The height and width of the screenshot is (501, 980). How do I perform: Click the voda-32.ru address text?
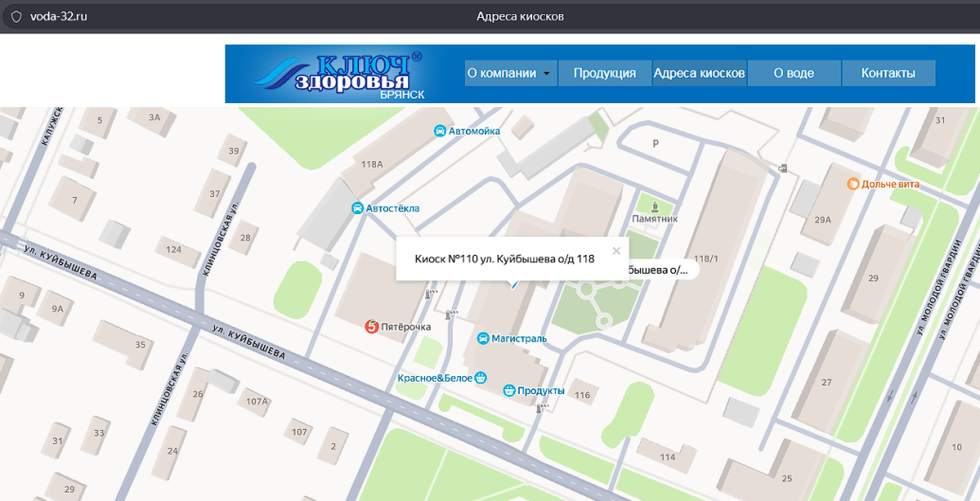(58, 17)
